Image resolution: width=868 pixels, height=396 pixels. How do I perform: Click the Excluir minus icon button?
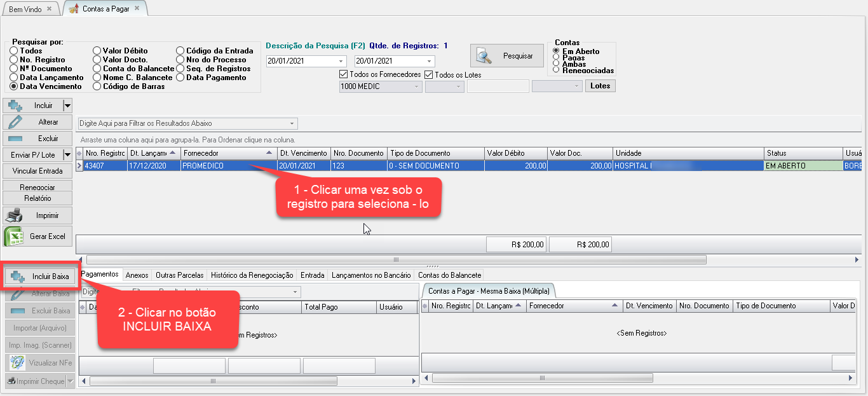(37, 139)
